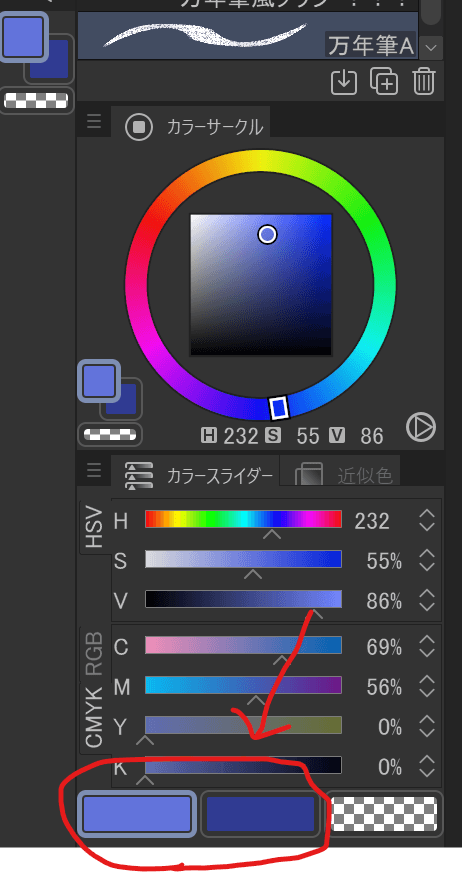Click the H value 232 under color circle

241,437
